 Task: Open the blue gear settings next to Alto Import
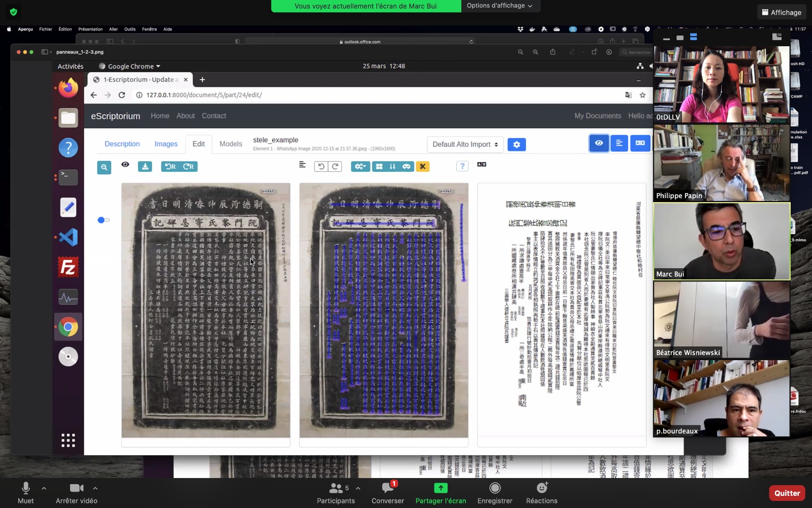point(516,145)
